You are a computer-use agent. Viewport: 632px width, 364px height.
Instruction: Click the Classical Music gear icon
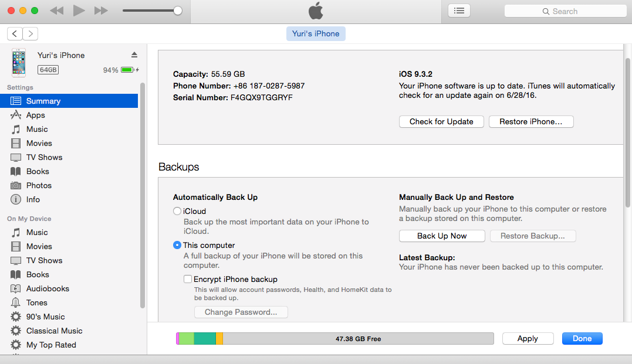(16, 331)
